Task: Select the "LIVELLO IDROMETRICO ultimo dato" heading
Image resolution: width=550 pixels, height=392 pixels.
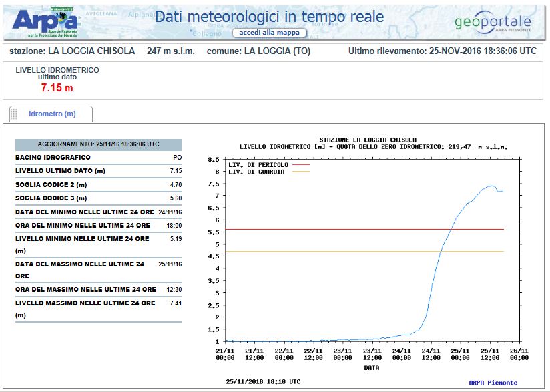Action: 57,73
